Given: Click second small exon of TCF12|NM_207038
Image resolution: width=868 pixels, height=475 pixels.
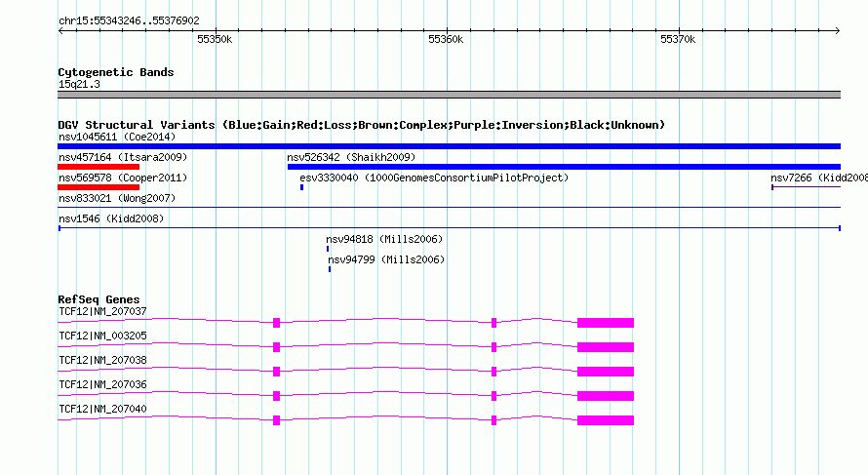Looking at the screenshot, I should pos(493,372).
